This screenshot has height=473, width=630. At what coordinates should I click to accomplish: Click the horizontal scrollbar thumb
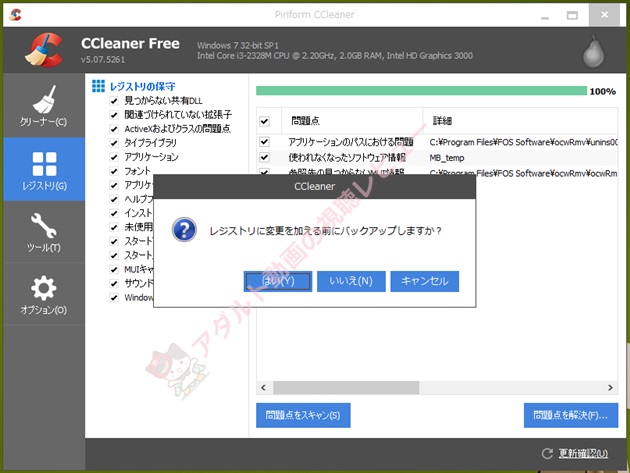[346, 387]
